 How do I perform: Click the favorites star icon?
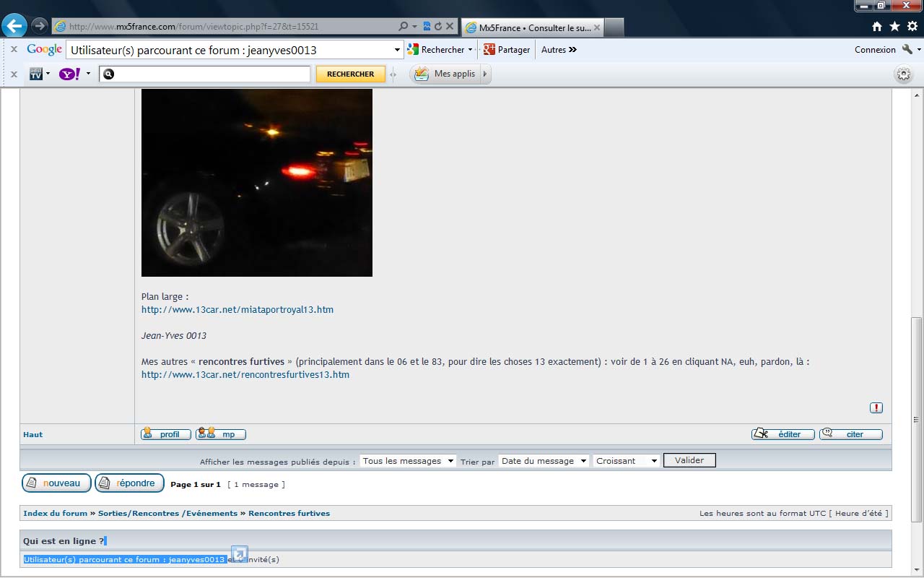click(x=894, y=27)
